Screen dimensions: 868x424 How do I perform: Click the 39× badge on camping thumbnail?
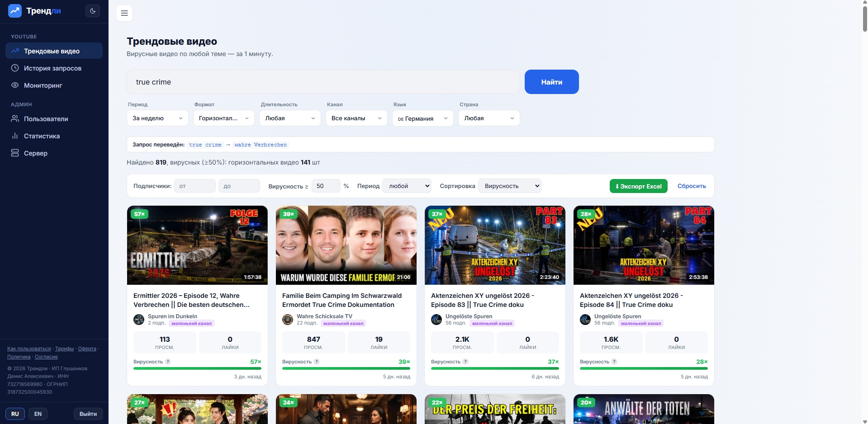[x=288, y=214]
